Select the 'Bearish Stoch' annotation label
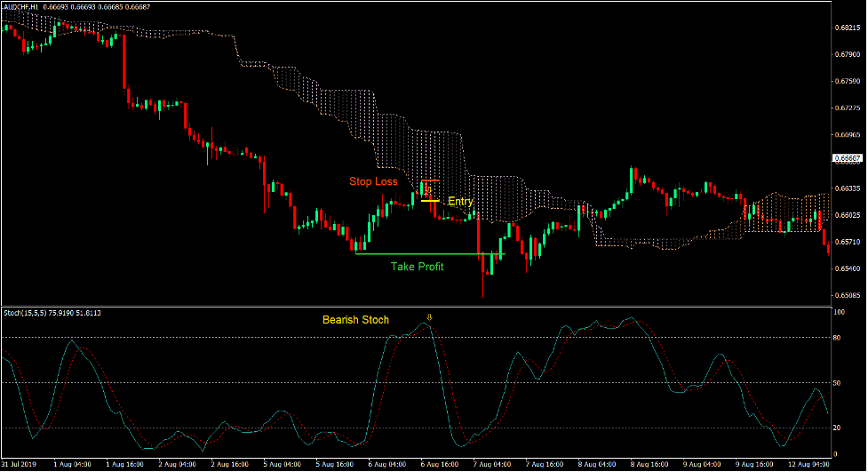 [355, 320]
